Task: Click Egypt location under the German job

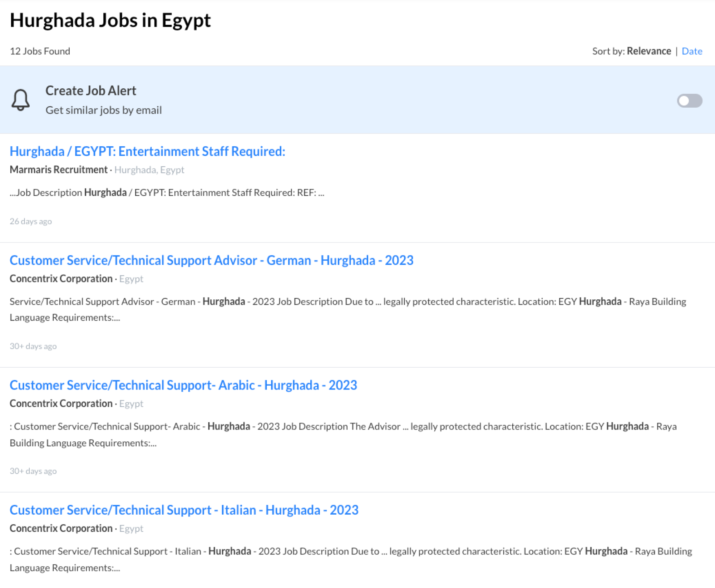Action: (131, 279)
